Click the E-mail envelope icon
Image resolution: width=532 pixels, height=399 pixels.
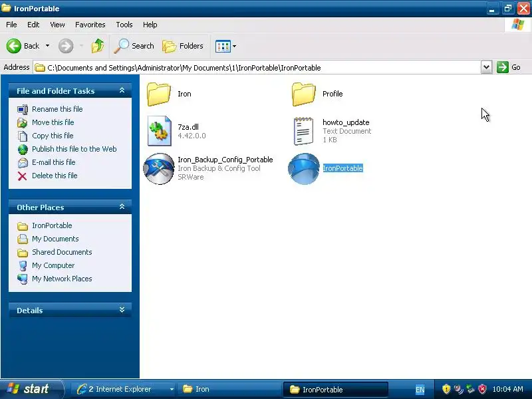click(23, 163)
